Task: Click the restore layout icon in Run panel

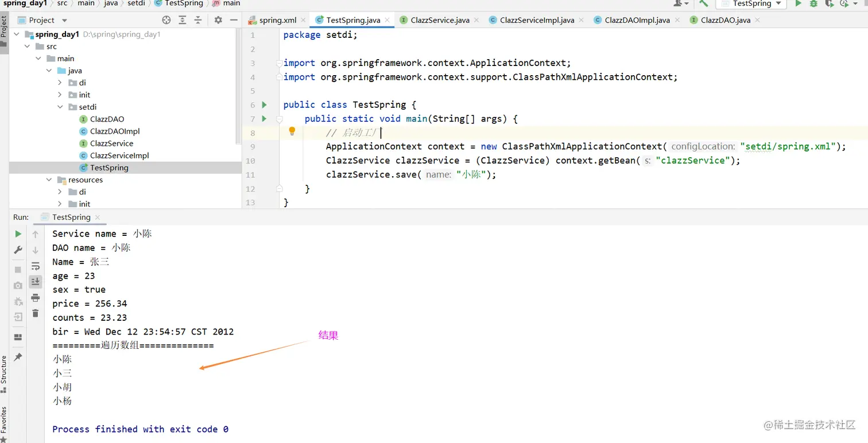Action: point(18,337)
